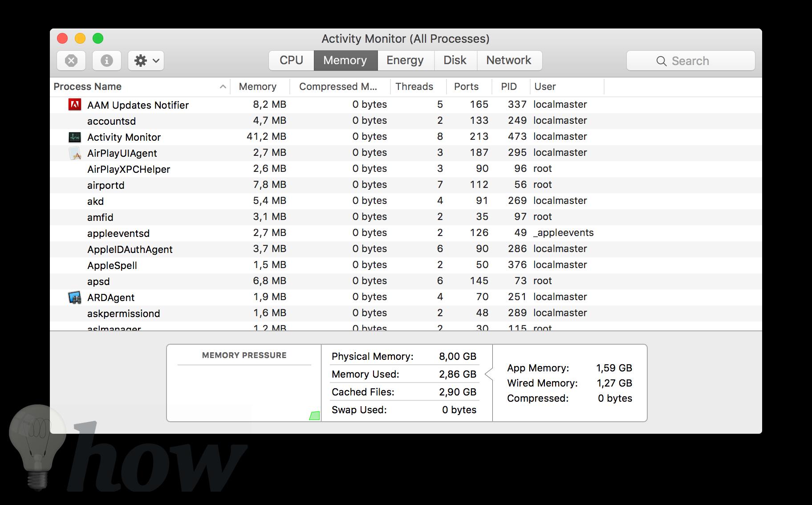The height and width of the screenshot is (505, 812).
Task: Click the Memory Used row
Action: (x=404, y=374)
